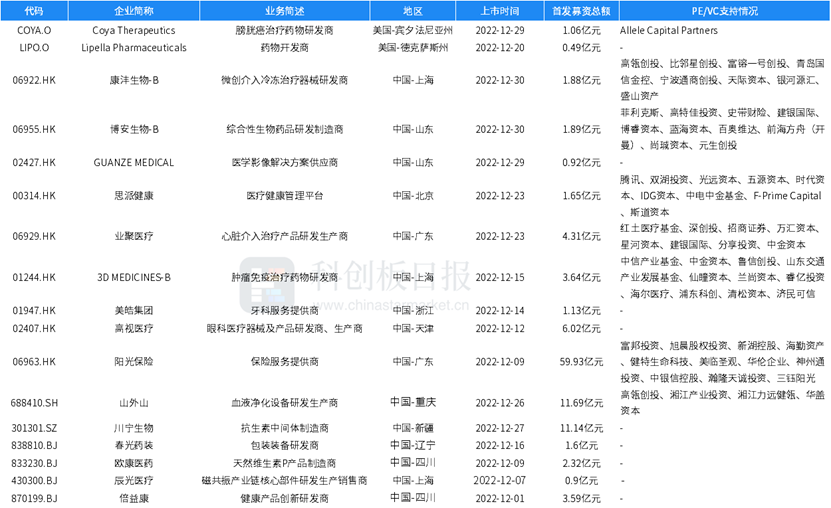The image size is (831, 508).
Task: Click company name 博安生物-B
Action: 134,129
